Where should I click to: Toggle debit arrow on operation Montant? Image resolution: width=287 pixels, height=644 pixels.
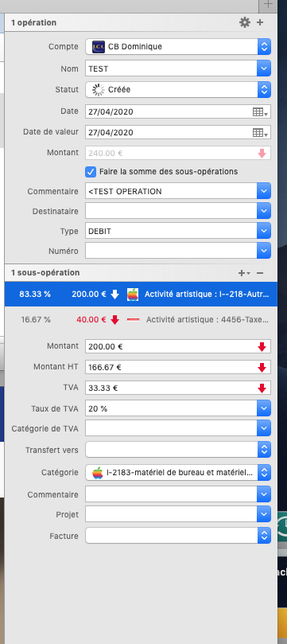point(262,154)
